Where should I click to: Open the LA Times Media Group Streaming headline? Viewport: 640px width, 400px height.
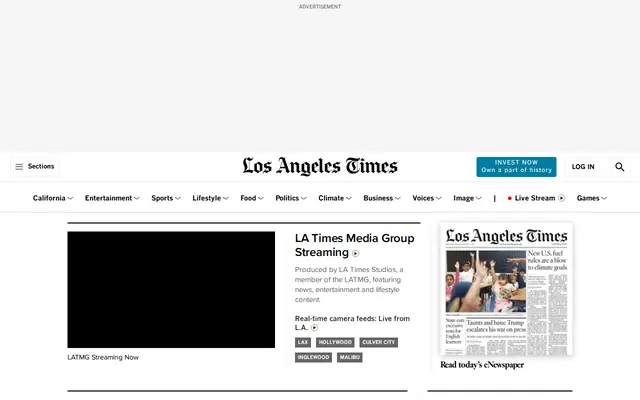[354, 245]
